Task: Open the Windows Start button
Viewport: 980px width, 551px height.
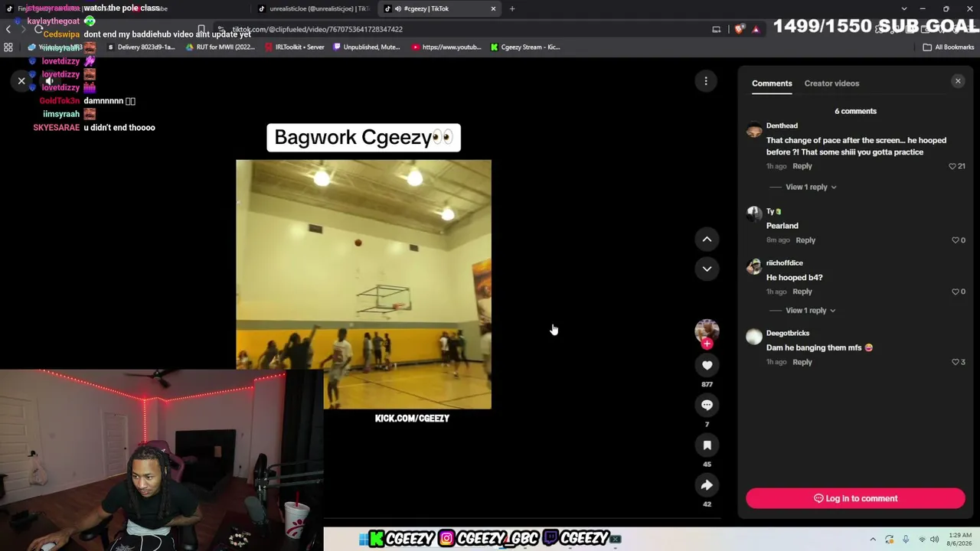Action: tap(364, 539)
